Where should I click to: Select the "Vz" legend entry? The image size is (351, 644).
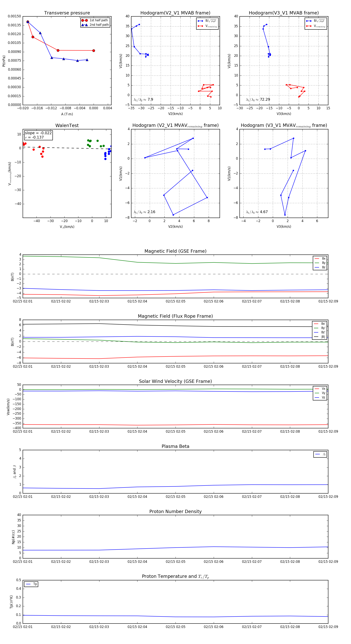[x=320, y=398]
